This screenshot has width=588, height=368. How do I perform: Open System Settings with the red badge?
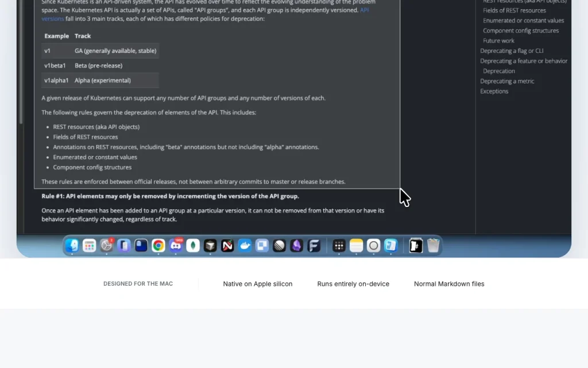click(x=106, y=246)
